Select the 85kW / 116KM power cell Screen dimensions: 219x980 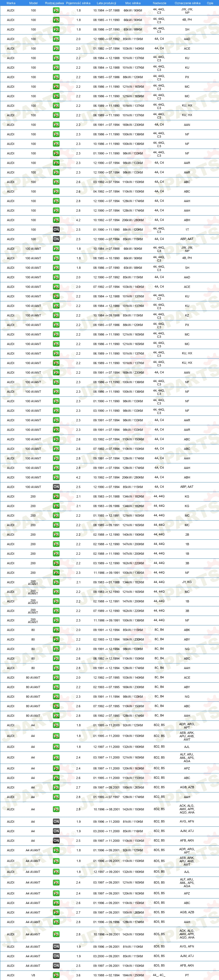pyautogui.click(x=133, y=831)
